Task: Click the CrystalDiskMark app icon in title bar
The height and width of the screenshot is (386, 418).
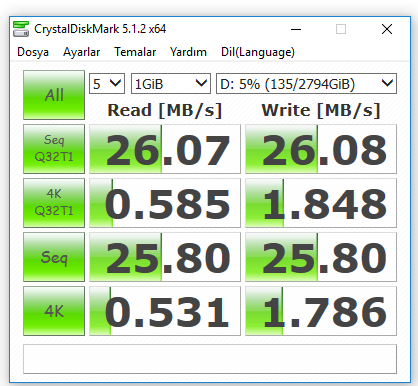Action: tap(21, 29)
